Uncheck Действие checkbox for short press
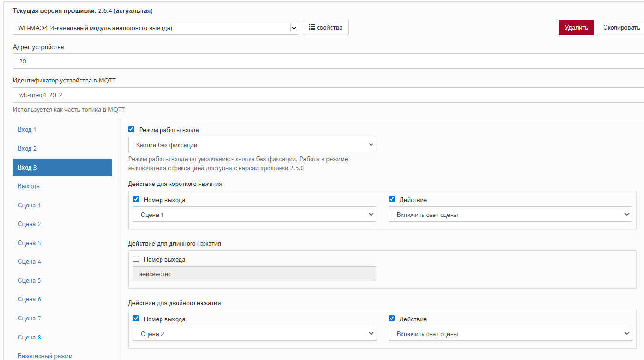 392,200
